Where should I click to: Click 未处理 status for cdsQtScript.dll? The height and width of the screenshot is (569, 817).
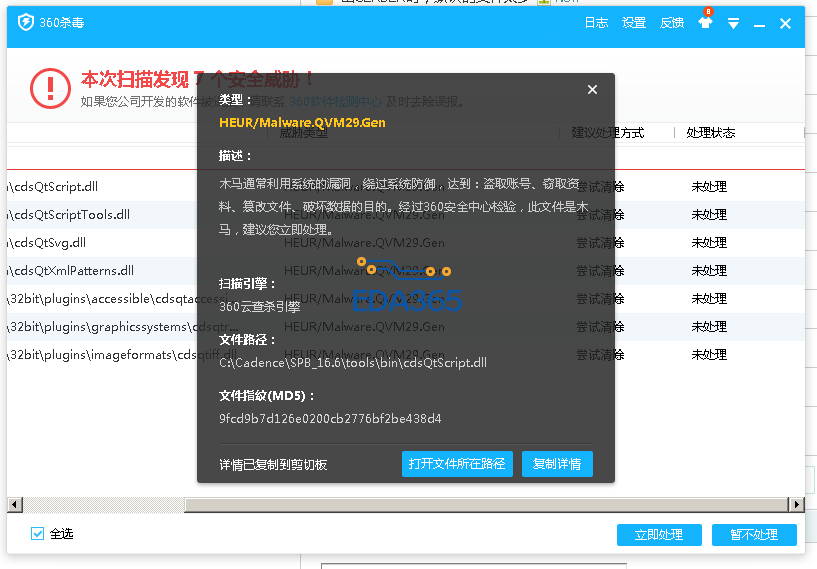709,187
